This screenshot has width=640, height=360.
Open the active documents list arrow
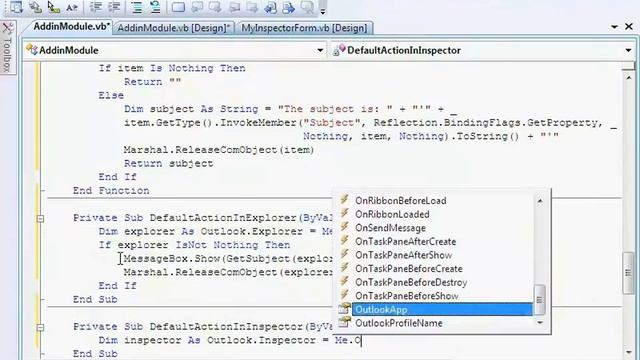(x=614, y=27)
